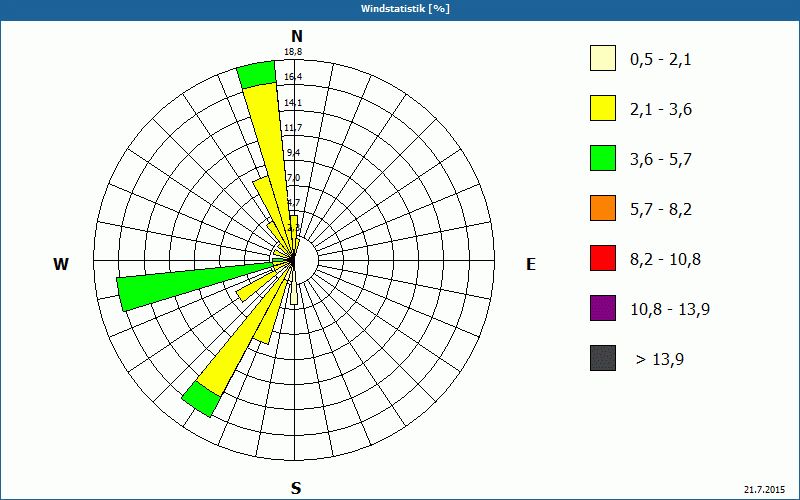Click the 11,7 radial axis value
Viewport: 800px width, 500px height.
[x=293, y=128]
